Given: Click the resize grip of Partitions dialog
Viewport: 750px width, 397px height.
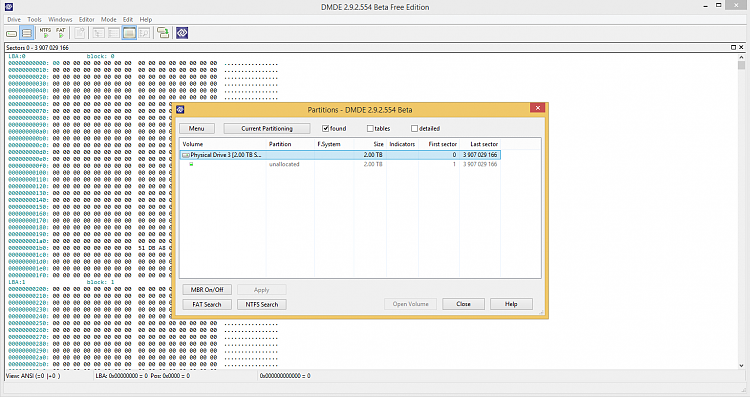Looking at the screenshot, I should point(541,312).
